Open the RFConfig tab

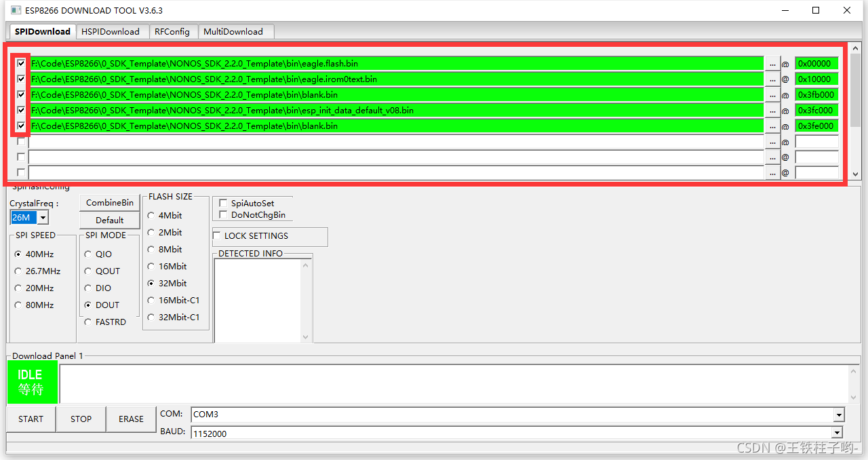tap(172, 31)
